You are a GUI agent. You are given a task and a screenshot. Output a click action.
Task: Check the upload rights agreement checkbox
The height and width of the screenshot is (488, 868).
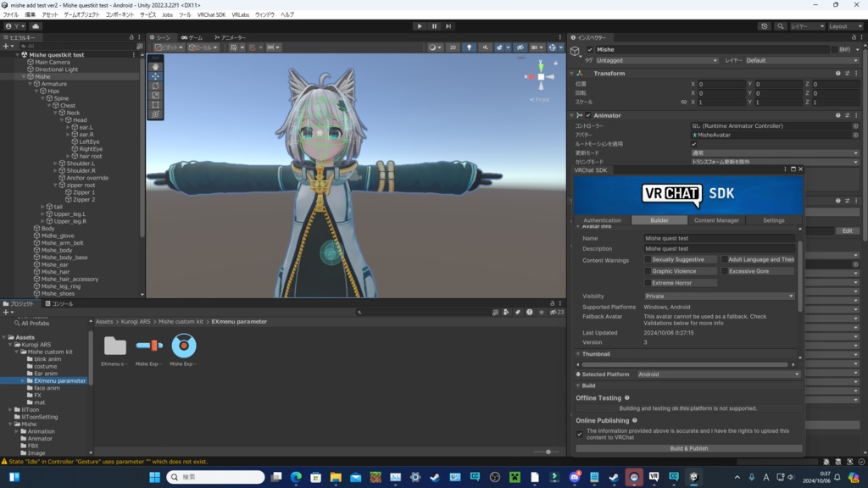click(x=580, y=435)
